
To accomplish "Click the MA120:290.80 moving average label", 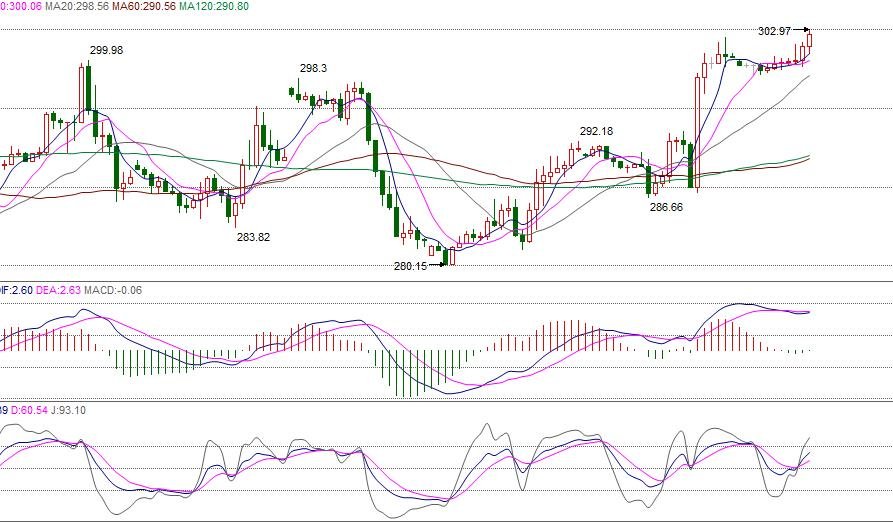I will point(216,6).
